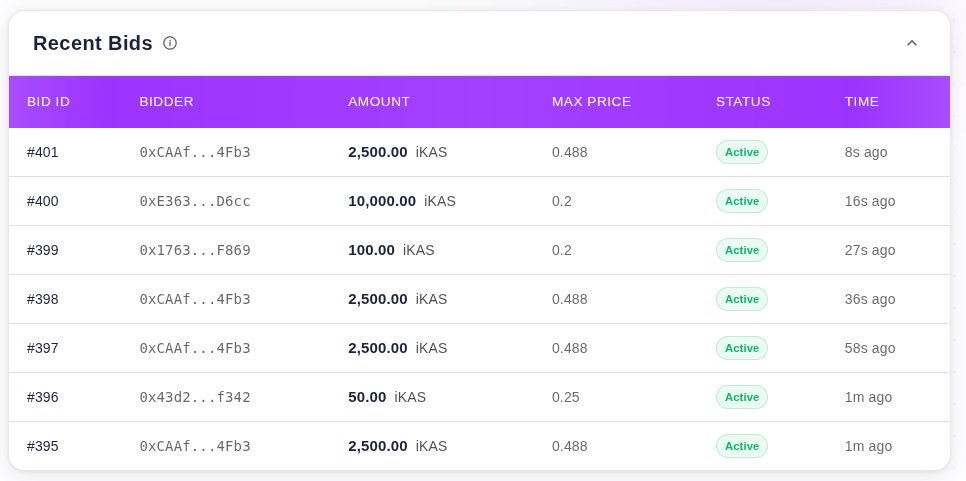Image resolution: width=966 pixels, height=481 pixels.
Task: Click bidder address in bid #398 row
Action: [195, 299]
